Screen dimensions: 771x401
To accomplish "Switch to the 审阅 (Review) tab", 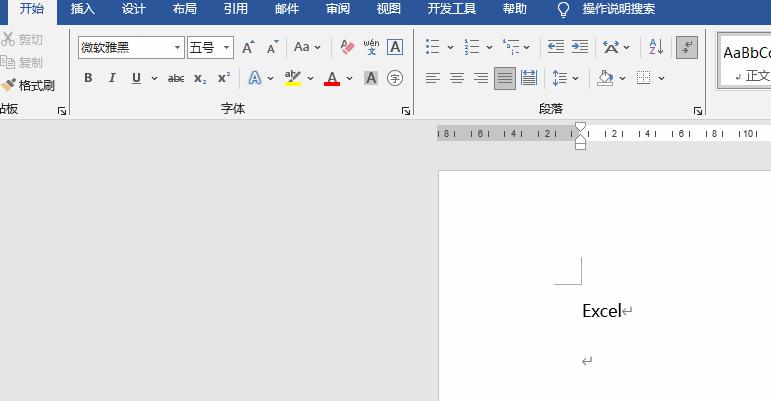I will click(338, 9).
